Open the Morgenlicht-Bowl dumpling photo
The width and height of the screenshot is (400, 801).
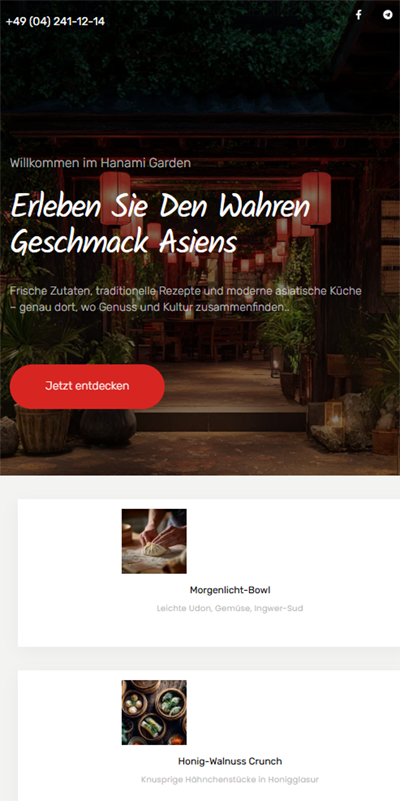click(154, 541)
